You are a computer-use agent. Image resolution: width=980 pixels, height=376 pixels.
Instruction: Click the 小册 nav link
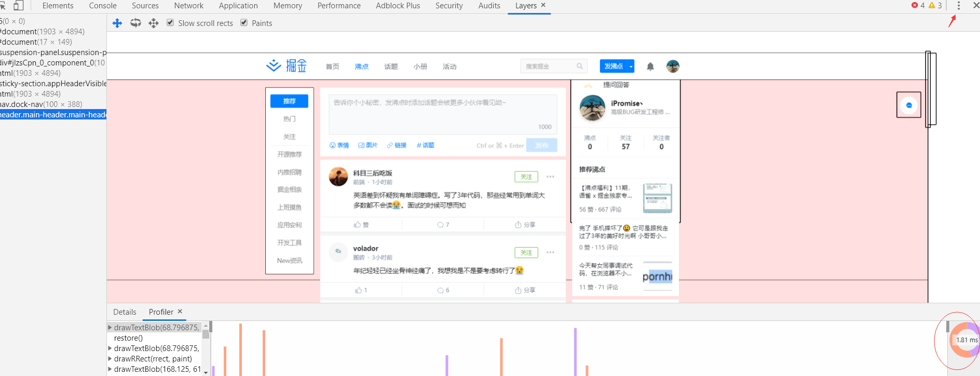pyautogui.click(x=420, y=66)
